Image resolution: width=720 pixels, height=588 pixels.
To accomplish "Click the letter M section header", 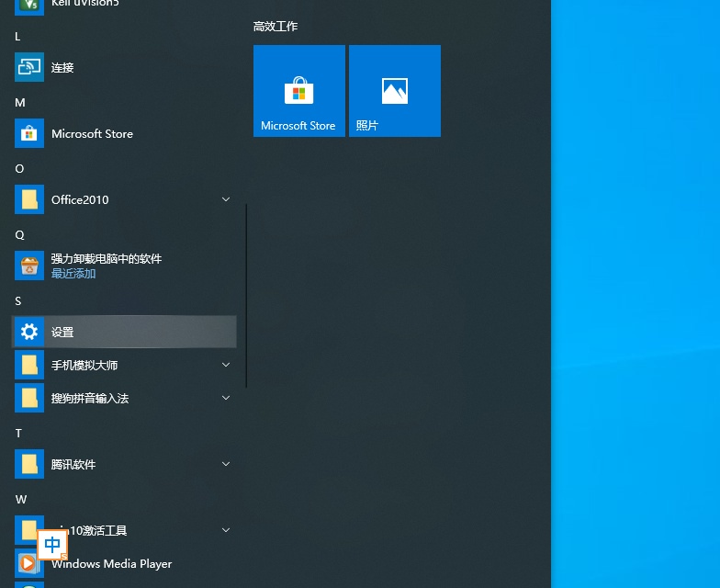I will click(20, 103).
